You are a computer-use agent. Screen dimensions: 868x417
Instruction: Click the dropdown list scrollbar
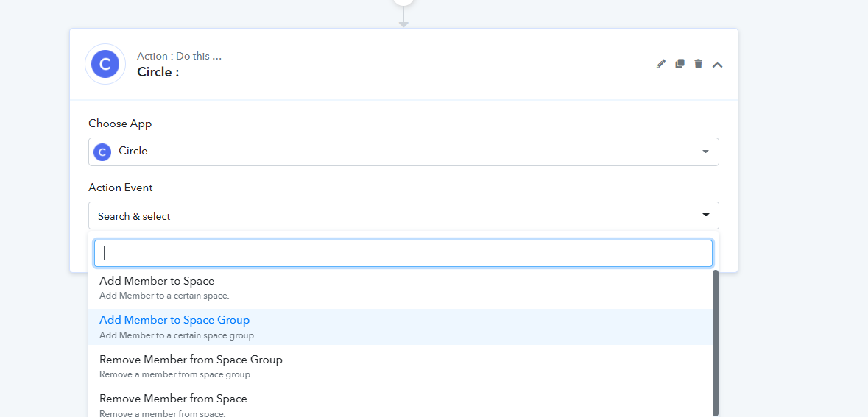coord(716,343)
